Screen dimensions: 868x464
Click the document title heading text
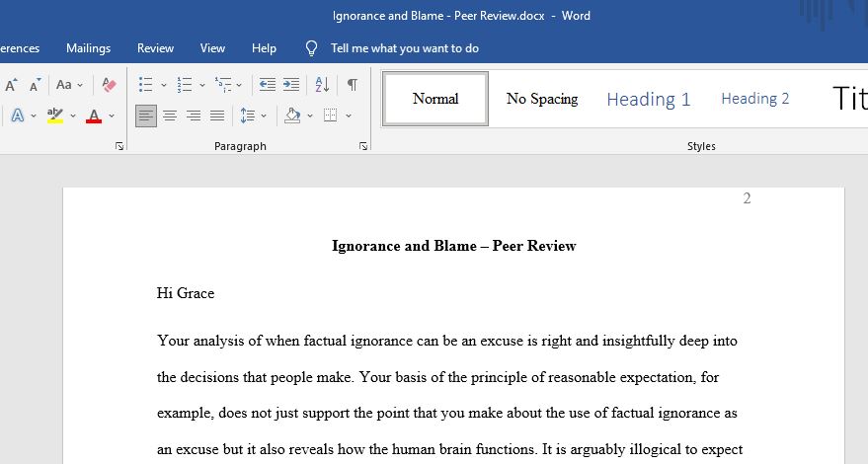(454, 246)
